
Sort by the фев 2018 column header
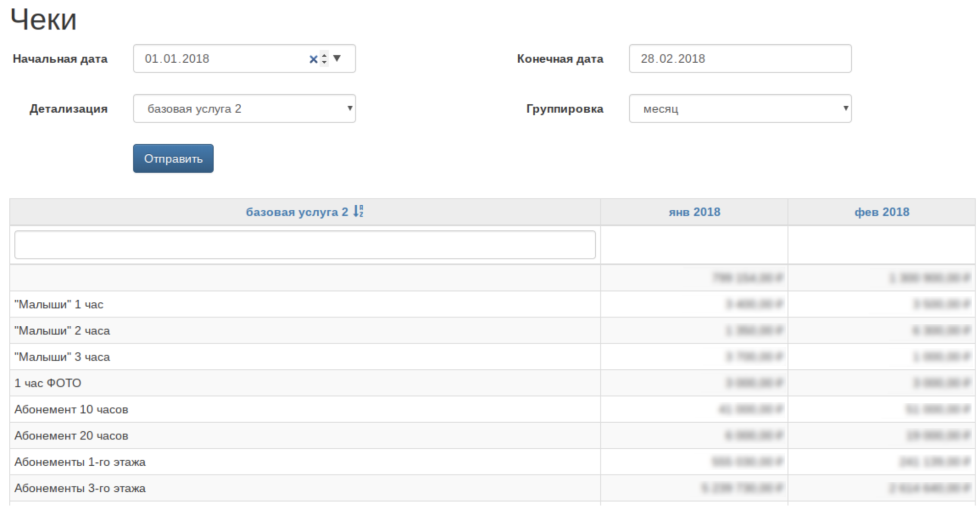(x=881, y=212)
